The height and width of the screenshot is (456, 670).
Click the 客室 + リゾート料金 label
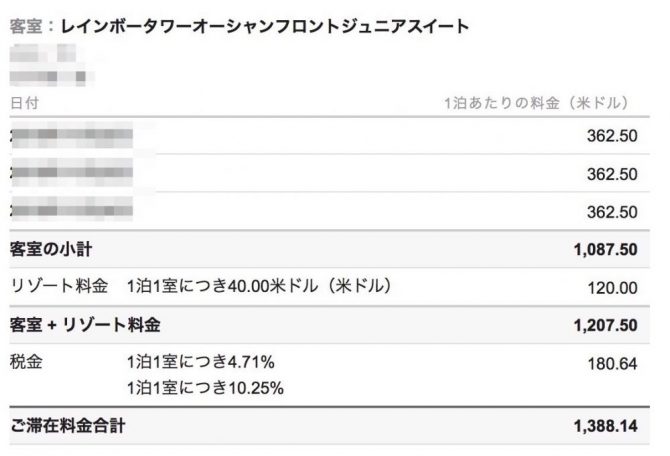tap(85, 325)
